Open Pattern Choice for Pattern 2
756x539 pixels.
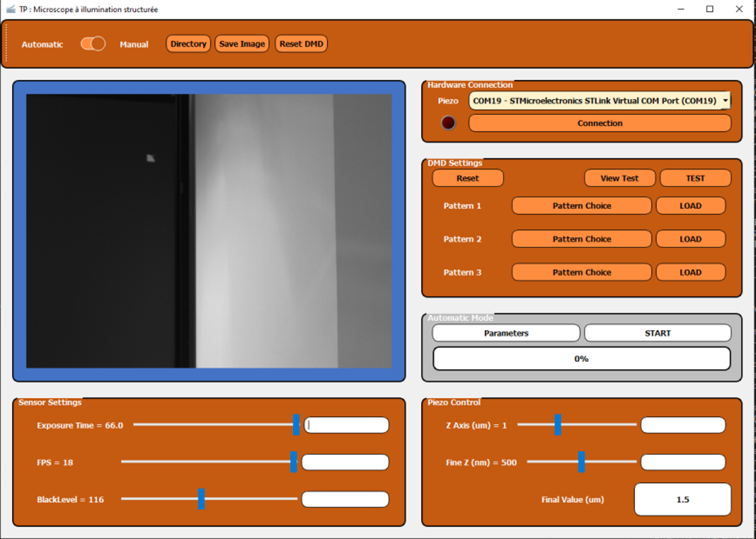pyautogui.click(x=581, y=239)
